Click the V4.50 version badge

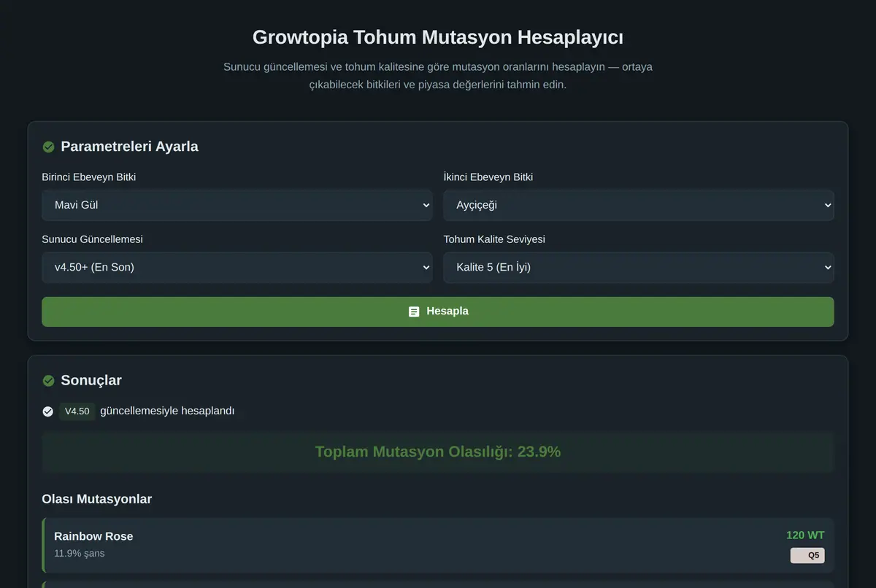tap(77, 411)
